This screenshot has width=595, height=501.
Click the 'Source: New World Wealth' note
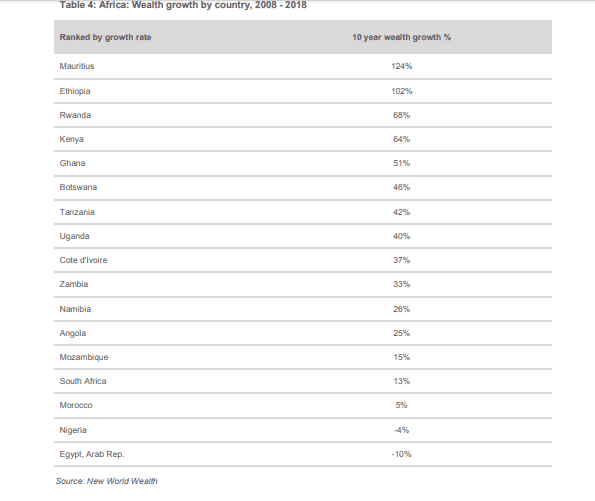click(x=107, y=481)
